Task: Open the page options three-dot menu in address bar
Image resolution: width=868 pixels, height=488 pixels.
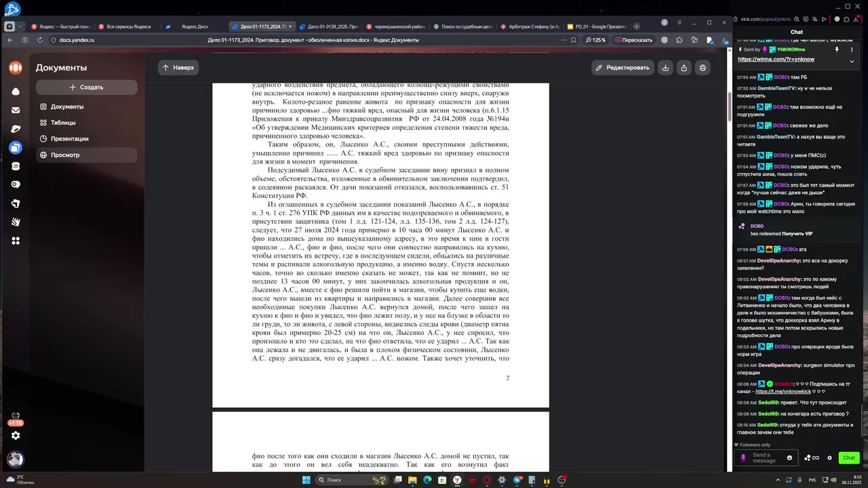Action: 564,40
